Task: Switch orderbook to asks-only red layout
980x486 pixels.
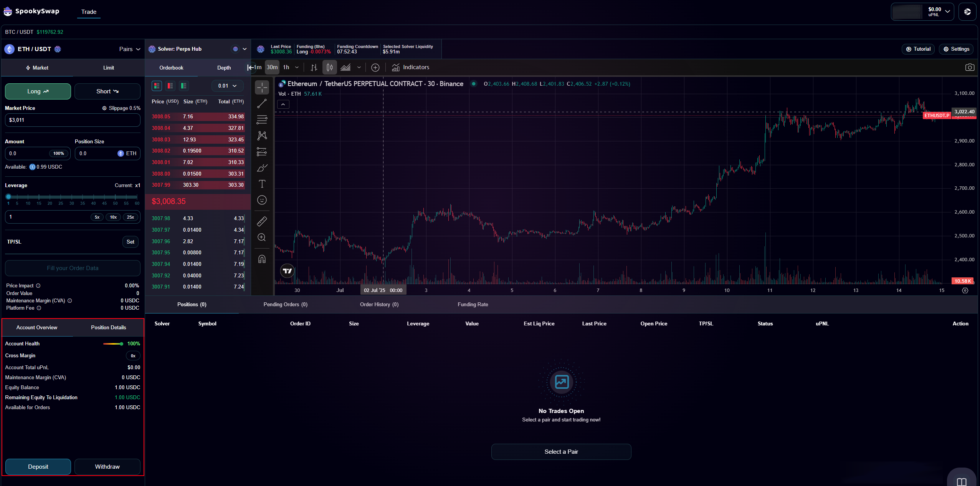Action: (x=170, y=86)
